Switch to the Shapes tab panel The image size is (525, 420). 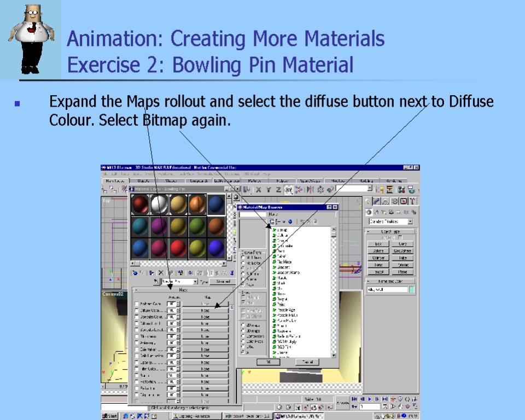(x=171, y=181)
